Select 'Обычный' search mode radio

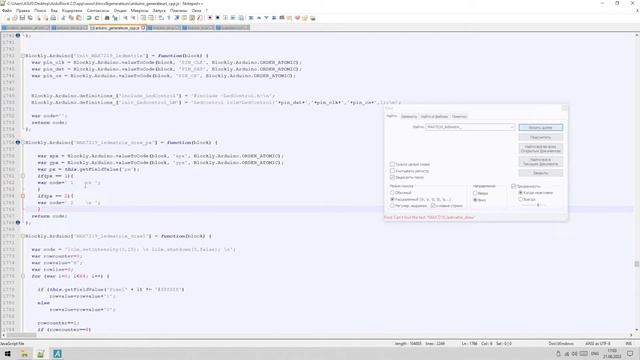[x=392, y=193]
